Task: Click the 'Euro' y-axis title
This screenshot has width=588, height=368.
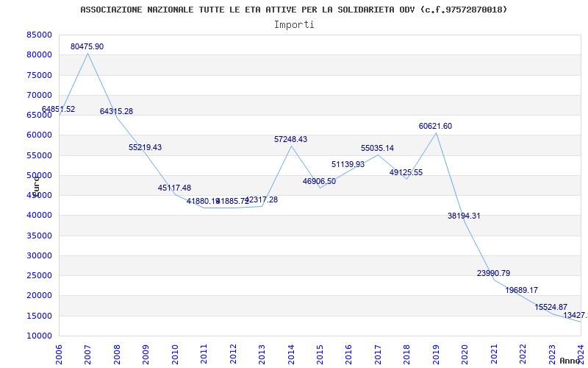Action: coord(35,186)
